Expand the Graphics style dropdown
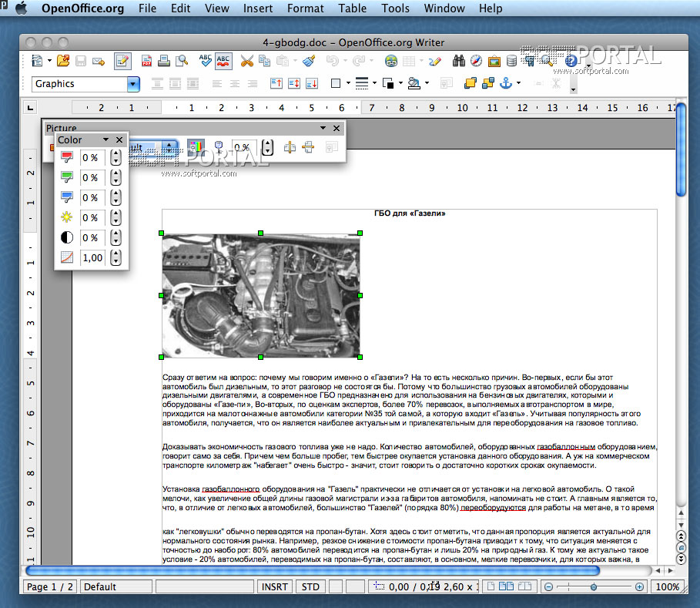This screenshot has height=608, width=700. [x=133, y=83]
